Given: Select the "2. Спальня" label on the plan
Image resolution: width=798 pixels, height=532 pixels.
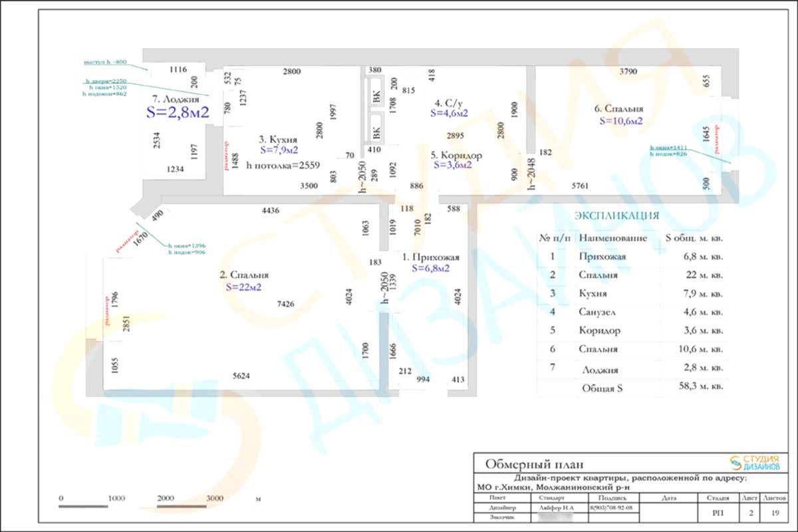Looking at the screenshot, I should 243,275.
